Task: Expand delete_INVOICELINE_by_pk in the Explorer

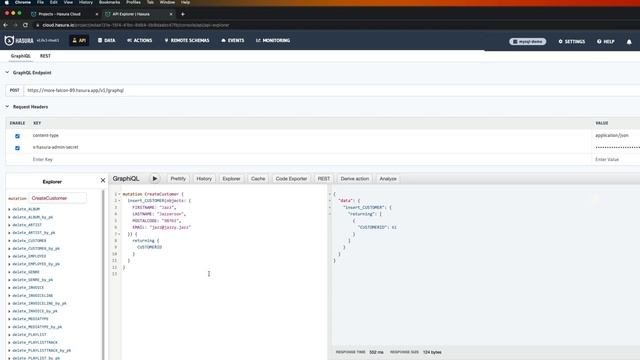Action: [x=39, y=303]
